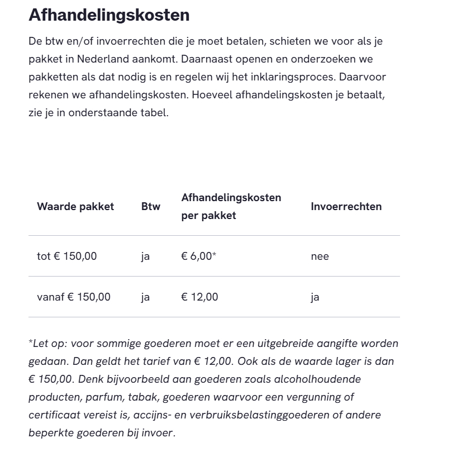Select the Invoerrechten column header

coord(346,206)
